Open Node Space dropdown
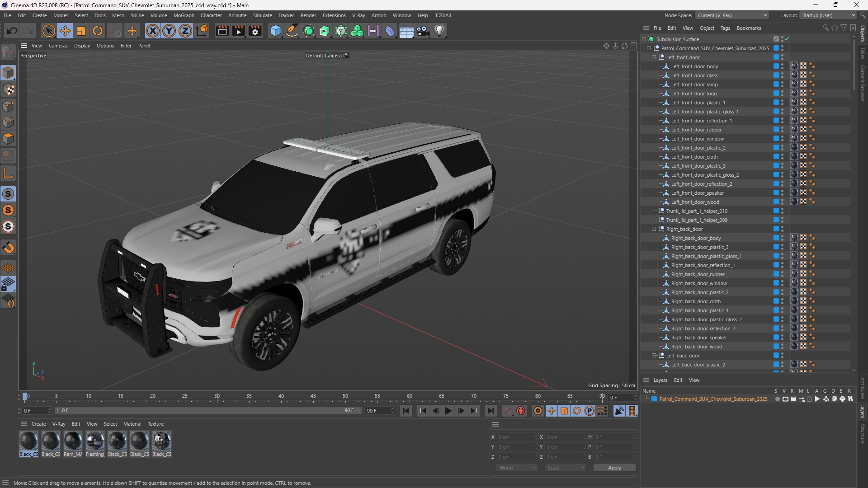868x488 pixels. (x=732, y=15)
